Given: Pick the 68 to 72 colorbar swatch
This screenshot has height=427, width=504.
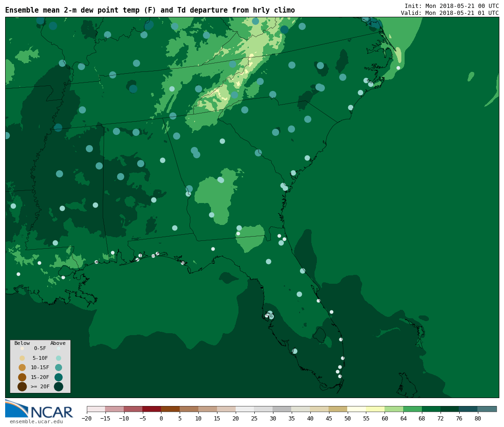Looking at the screenshot, I should point(431,409).
